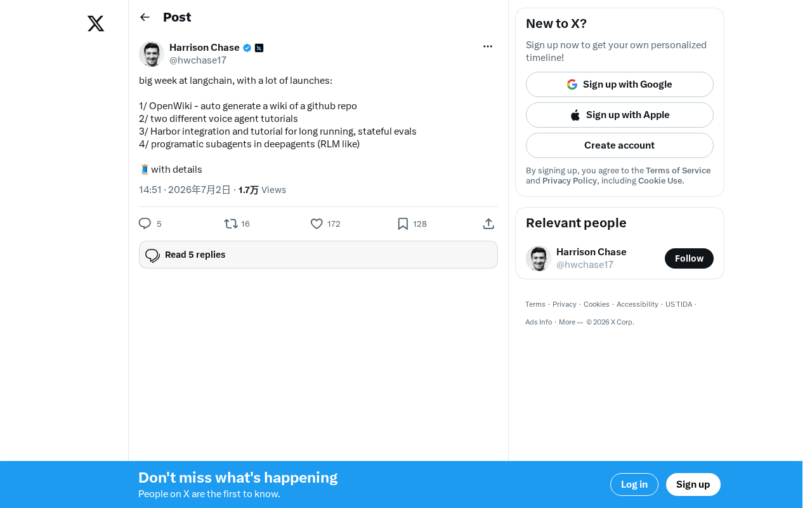Sign up with Apple
This screenshot has width=812, height=508.
(x=620, y=115)
